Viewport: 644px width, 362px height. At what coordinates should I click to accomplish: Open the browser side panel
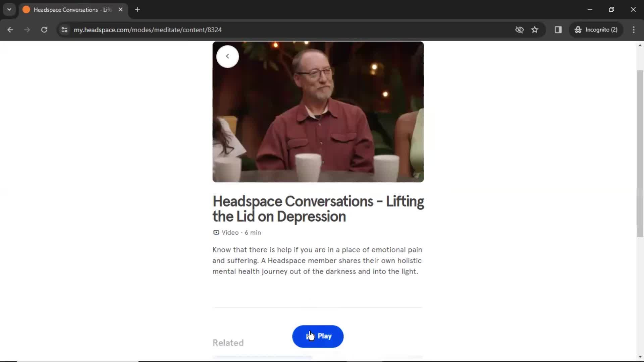[558, 30]
